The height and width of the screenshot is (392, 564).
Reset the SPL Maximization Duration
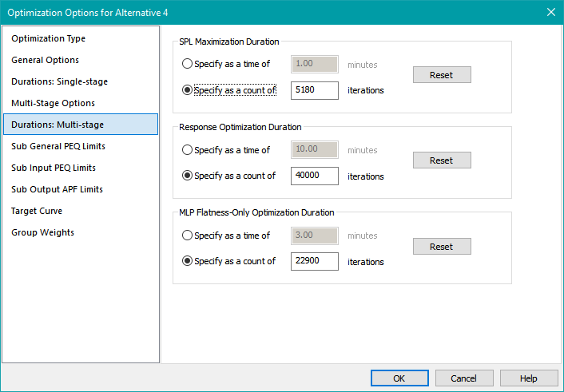[x=442, y=75]
